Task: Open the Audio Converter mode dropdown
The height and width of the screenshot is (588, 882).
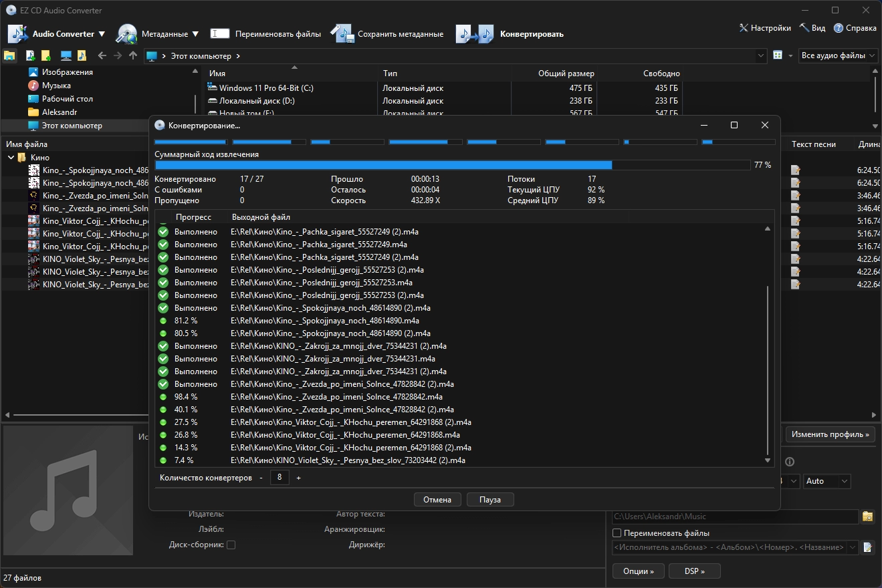Action: (x=102, y=34)
